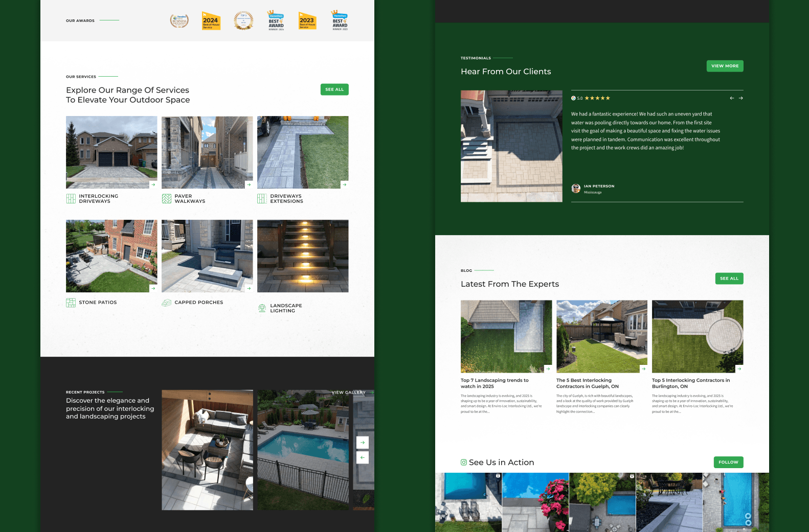Screen dimensions: 809x532
Task: Click Hear From Our Clients heading
Action: (x=506, y=72)
